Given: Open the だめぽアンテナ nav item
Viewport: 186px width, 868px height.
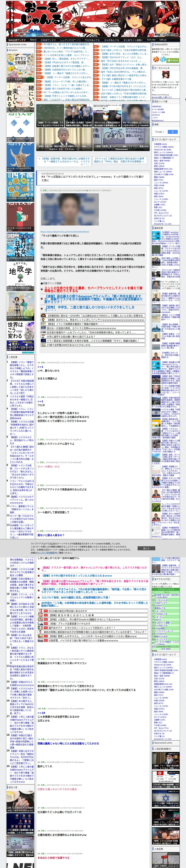Looking at the screenshot, I should tap(48, 40).
